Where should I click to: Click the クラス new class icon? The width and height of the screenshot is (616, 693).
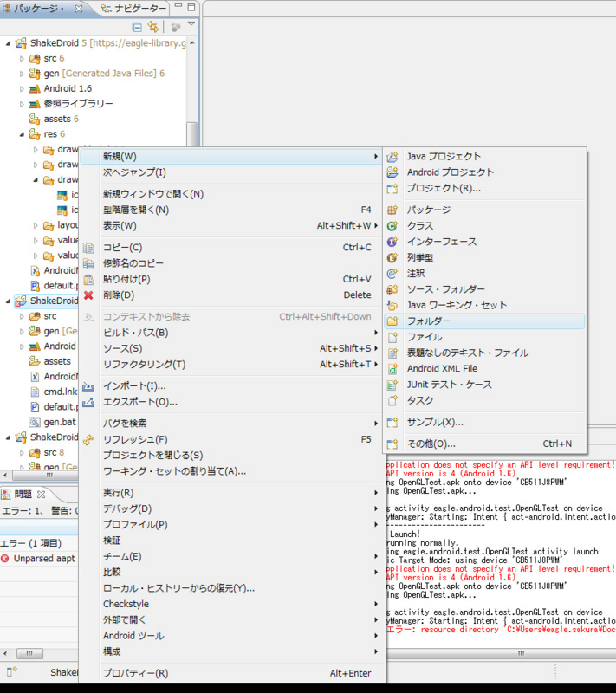pos(392,226)
